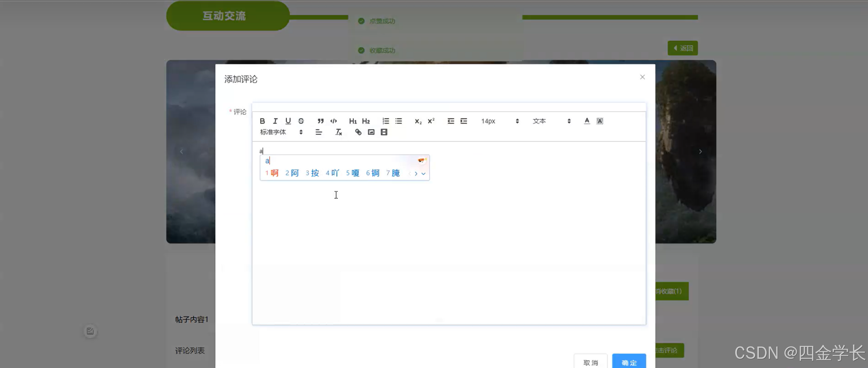Insert a code block in the comment
868x368 pixels.
[x=333, y=121]
